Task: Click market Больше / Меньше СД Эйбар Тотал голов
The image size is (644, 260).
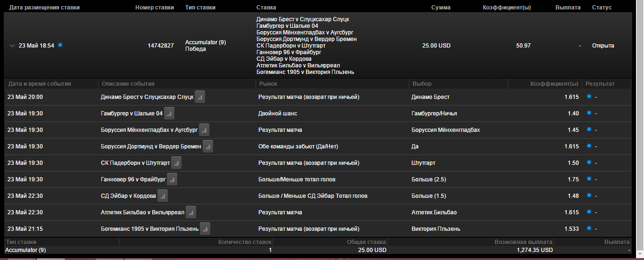Action: tap(313, 196)
